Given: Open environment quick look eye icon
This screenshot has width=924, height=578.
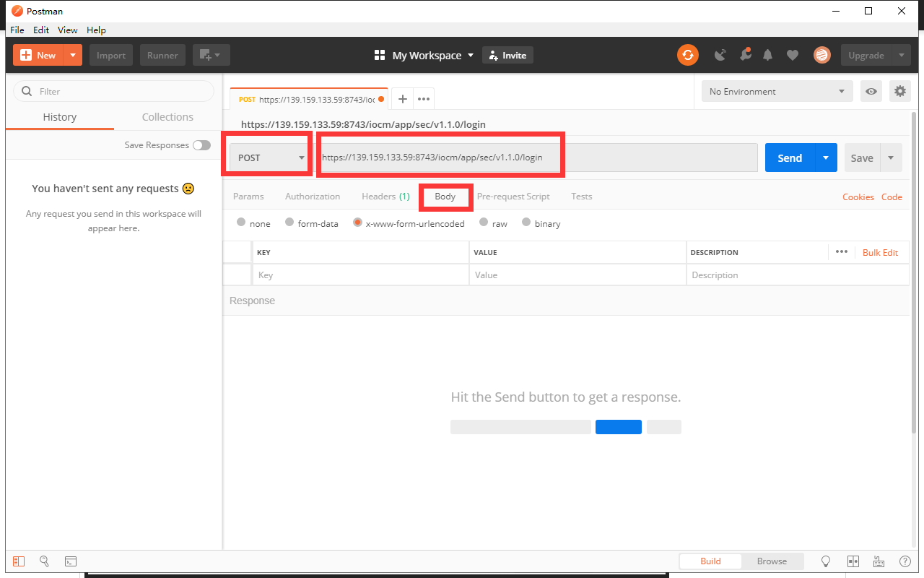Looking at the screenshot, I should (x=872, y=91).
